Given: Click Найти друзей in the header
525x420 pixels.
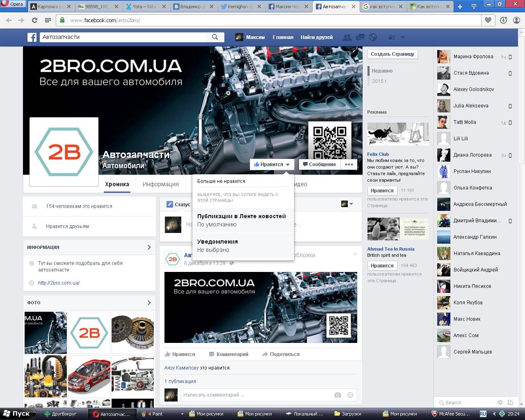Looking at the screenshot, I should pyautogui.click(x=317, y=37).
